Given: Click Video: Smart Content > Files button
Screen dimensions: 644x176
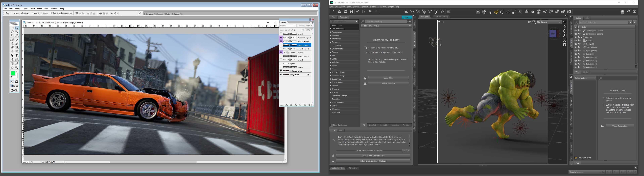Looking at the screenshot, I should [x=373, y=156].
